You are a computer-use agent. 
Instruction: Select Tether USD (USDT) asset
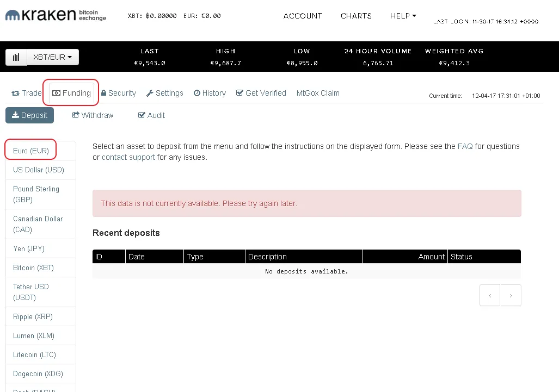[41, 292]
